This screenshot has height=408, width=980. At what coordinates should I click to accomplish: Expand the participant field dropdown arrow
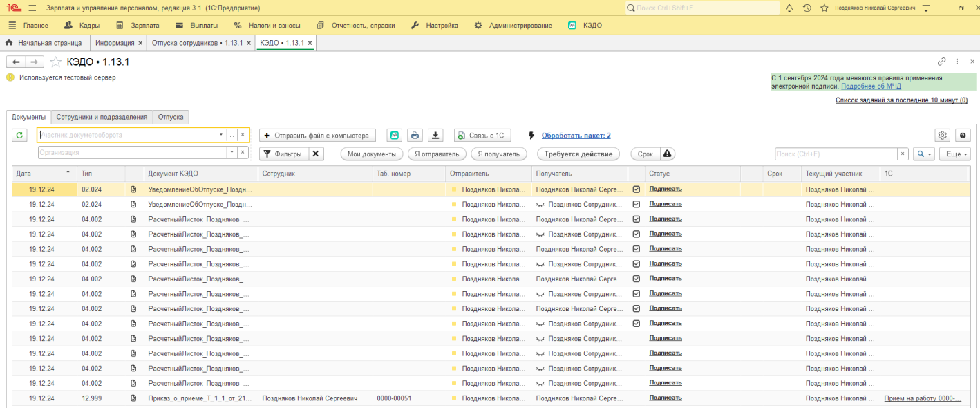[x=221, y=135]
